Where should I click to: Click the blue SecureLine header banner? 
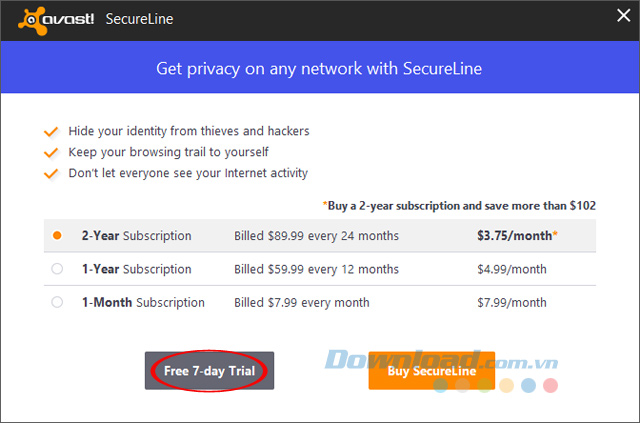coord(320,69)
